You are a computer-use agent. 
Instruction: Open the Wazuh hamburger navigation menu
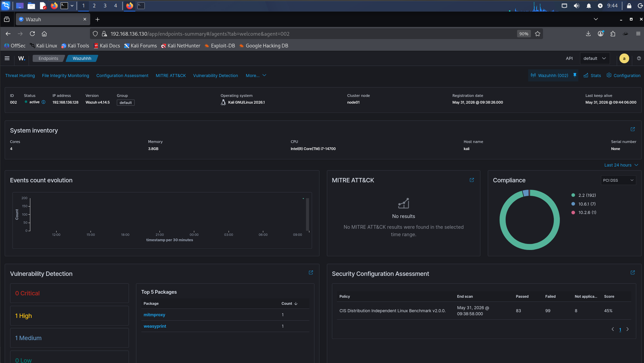tap(7, 58)
